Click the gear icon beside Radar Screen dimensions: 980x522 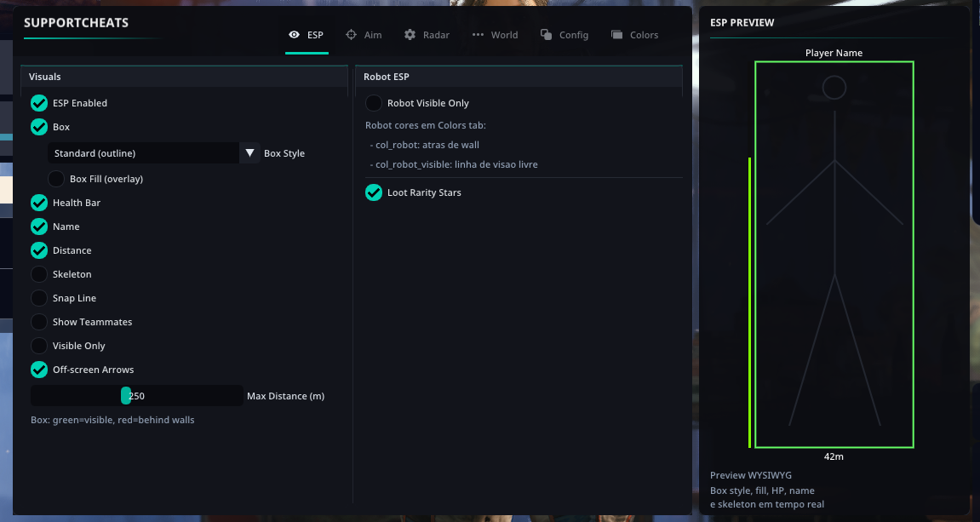click(x=410, y=35)
